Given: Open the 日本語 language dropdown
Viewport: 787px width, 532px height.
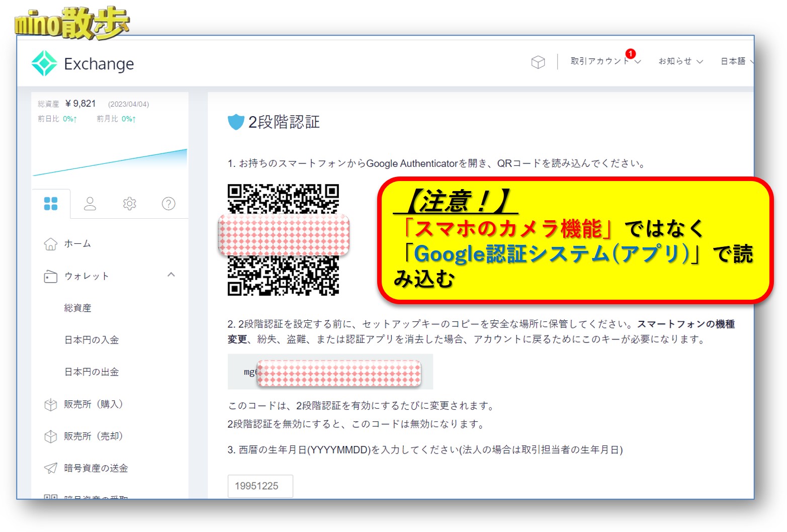Looking at the screenshot, I should coord(736,61).
